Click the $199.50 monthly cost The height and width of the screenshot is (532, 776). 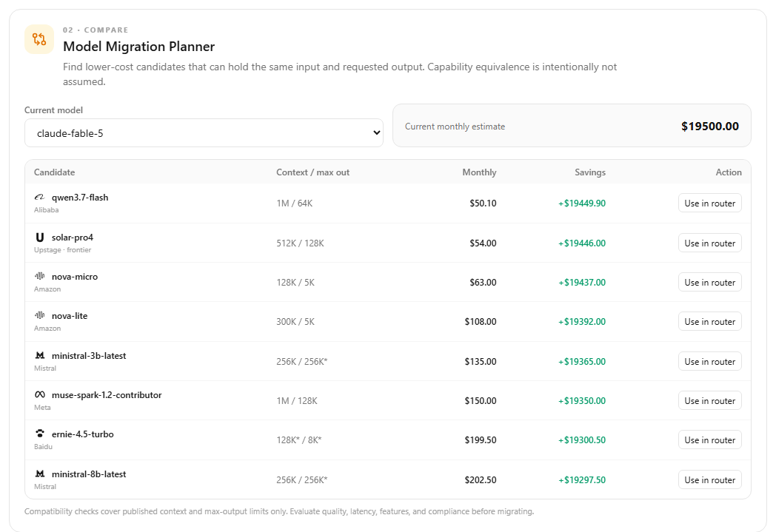tap(481, 440)
